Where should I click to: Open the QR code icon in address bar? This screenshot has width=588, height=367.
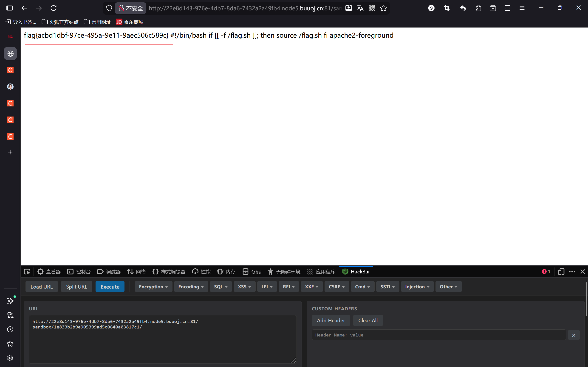tap(372, 8)
